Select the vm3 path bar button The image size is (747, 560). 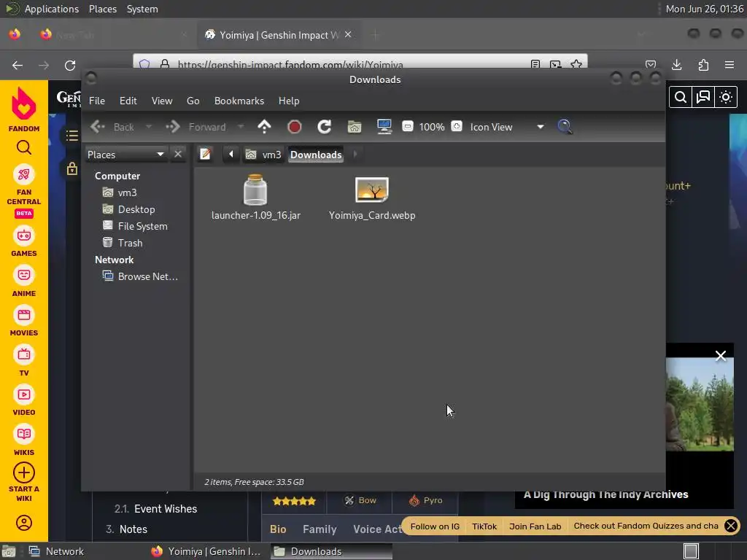(263, 155)
